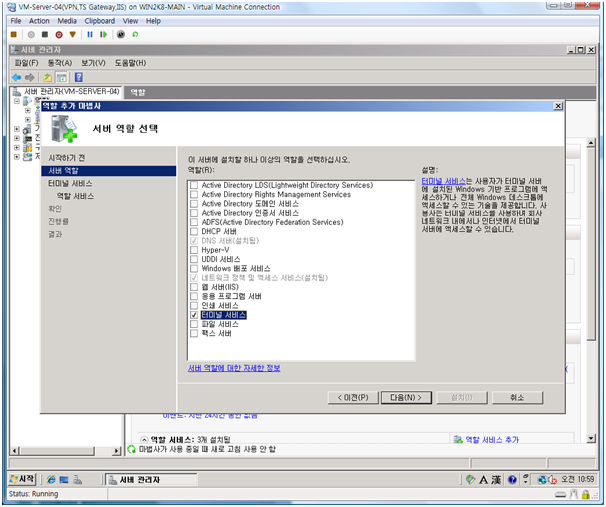This screenshot has height=507, width=606.
Task: Open 서버 역할에 대한 자세한 정보 link
Action: (234, 368)
